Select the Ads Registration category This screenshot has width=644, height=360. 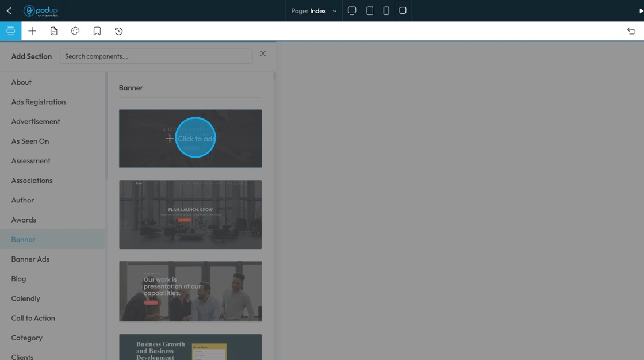pos(38,102)
